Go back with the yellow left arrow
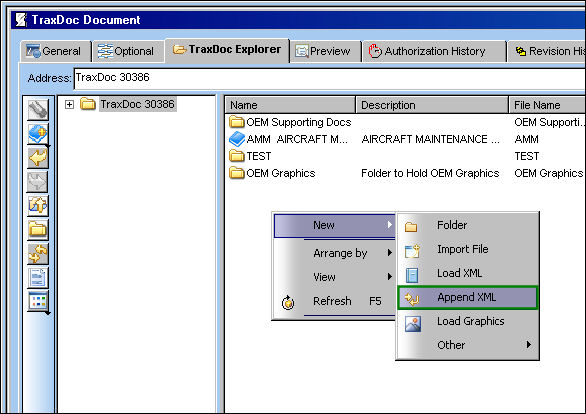This screenshot has width=586, height=414. (38, 158)
